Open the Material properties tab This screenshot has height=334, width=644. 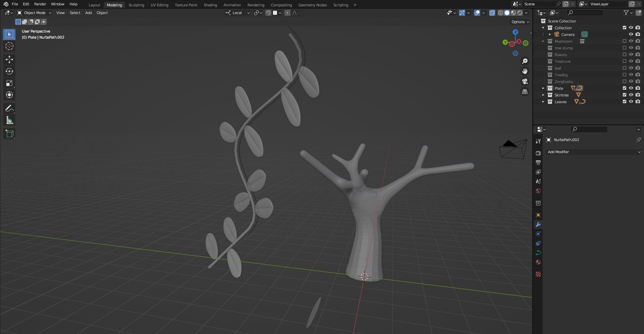(538, 262)
